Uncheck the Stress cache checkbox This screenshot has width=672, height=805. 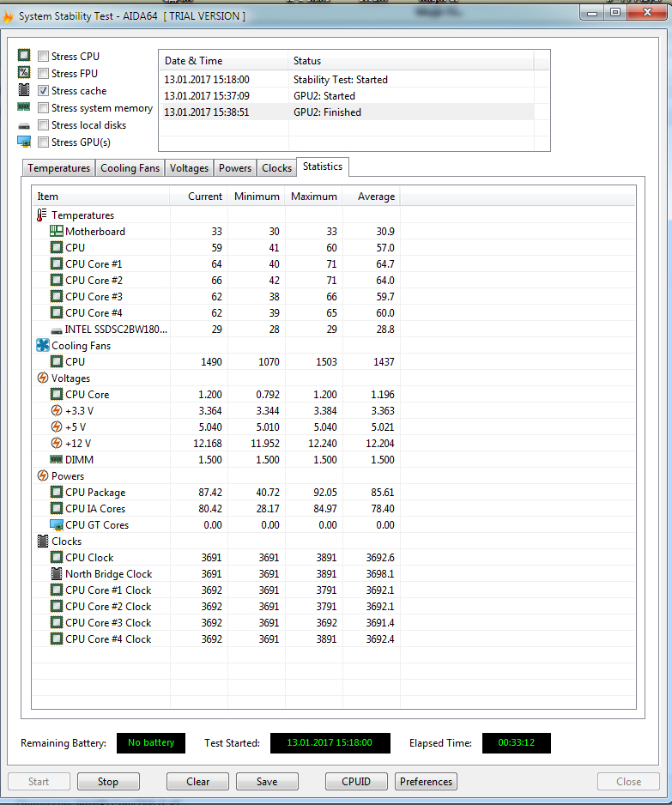44,91
